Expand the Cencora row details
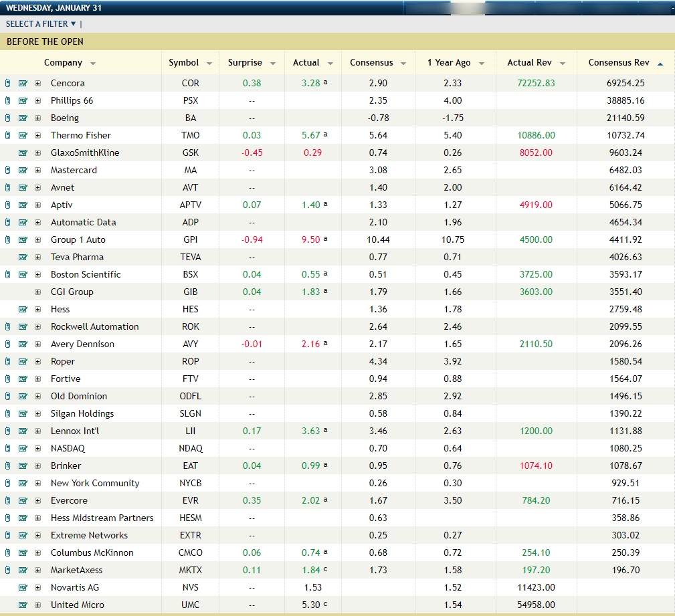The height and width of the screenshot is (616, 675). tap(38, 83)
